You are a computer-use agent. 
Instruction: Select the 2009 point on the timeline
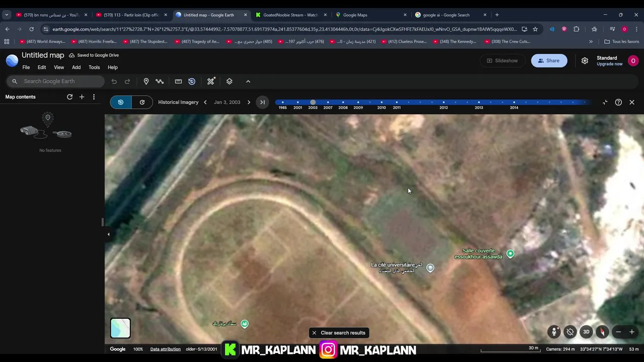[x=358, y=103]
